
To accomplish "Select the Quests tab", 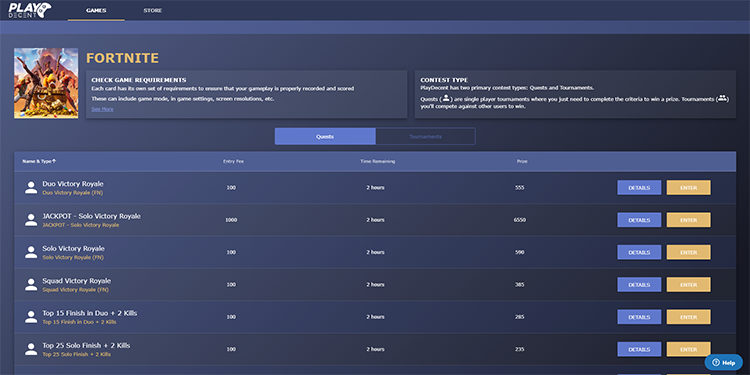I will tap(325, 136).
